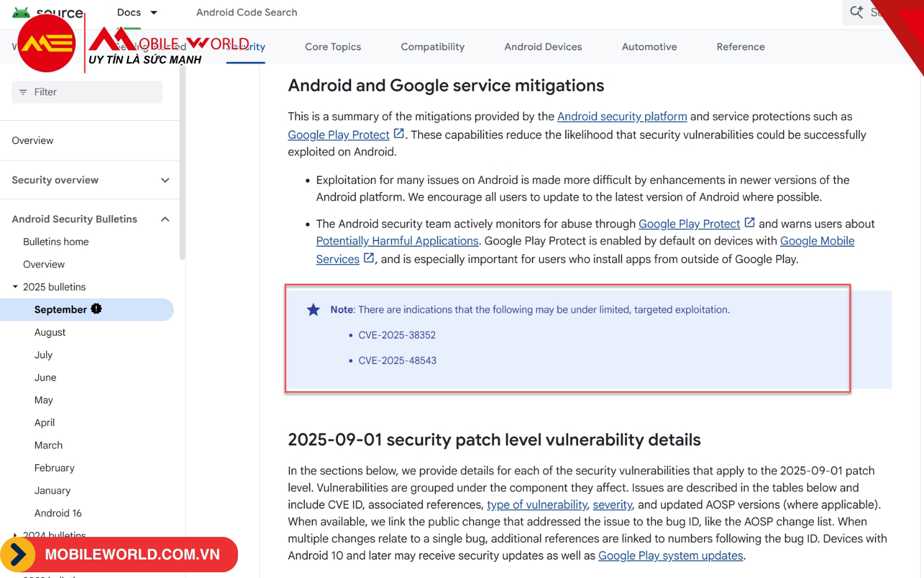
Task: Switch to the Core Topics tab
Action: (x=333, y=47)
